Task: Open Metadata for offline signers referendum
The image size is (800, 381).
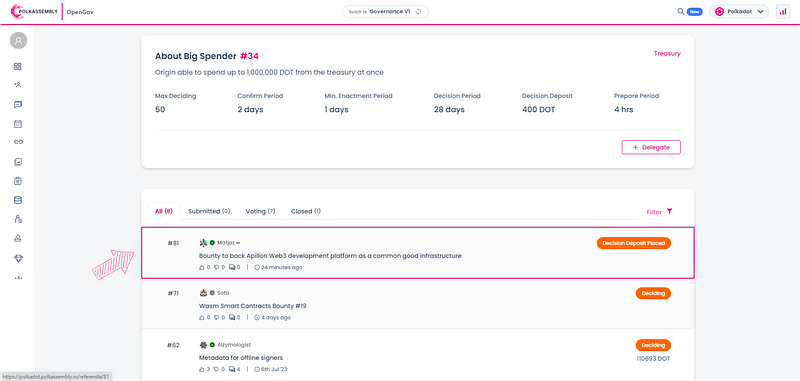Action: point(241,358)
